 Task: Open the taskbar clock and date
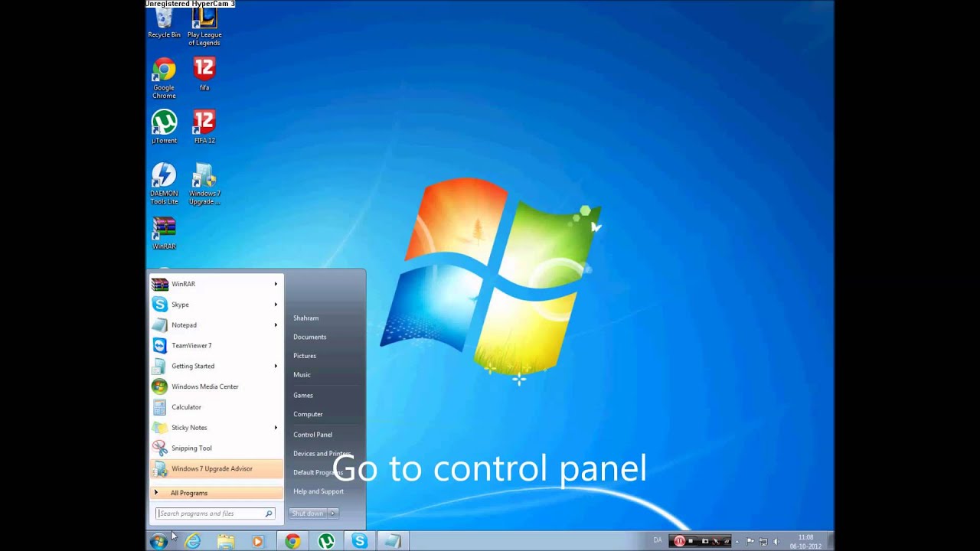coord(805,542)
